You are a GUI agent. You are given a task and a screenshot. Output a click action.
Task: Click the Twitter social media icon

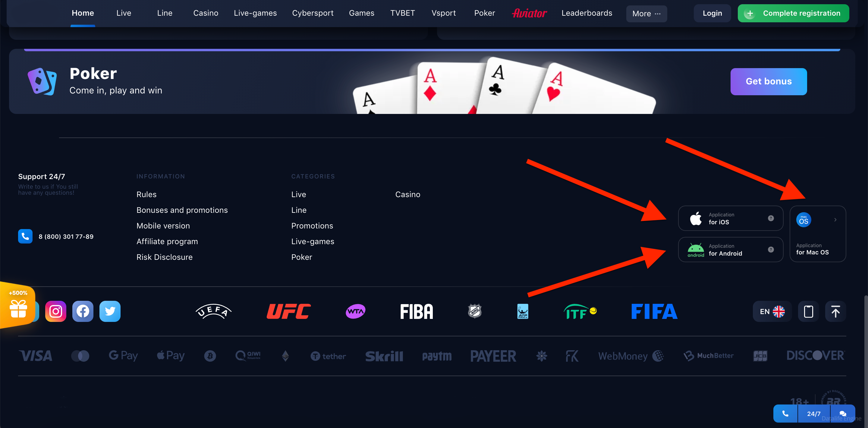(x=110, y=311)
